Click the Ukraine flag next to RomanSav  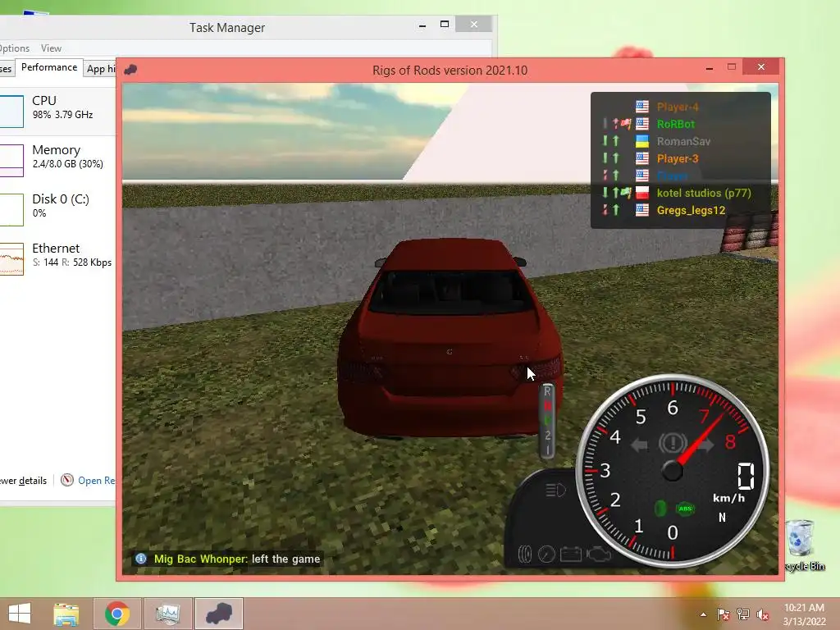[x=641, y=141]
